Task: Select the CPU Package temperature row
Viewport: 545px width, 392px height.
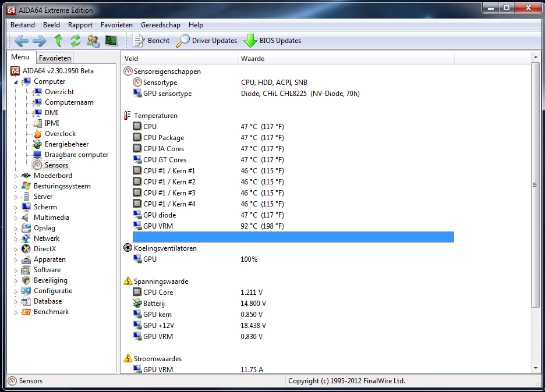Action: pos(293,138)
